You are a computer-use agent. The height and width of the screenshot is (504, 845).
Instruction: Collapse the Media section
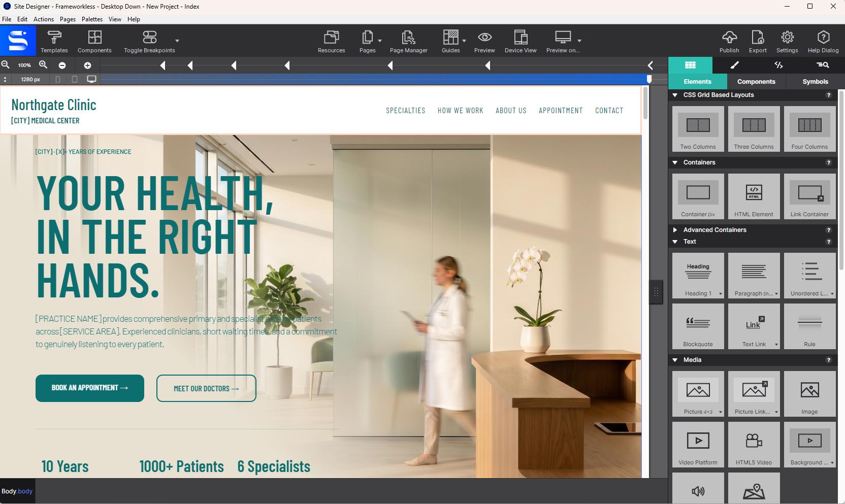point(675,360)
